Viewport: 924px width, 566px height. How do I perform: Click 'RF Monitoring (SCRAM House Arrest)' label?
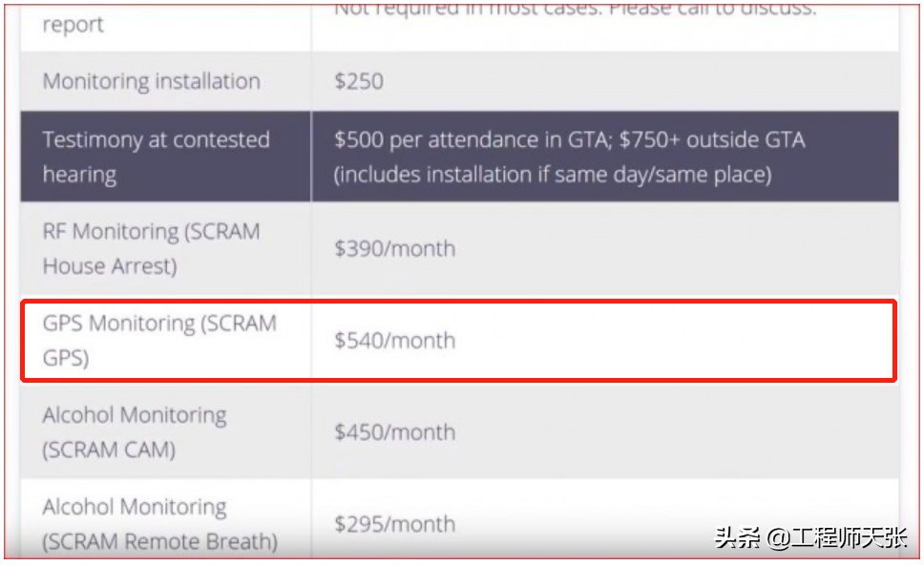pyautogui.click(x=151, y=248)
